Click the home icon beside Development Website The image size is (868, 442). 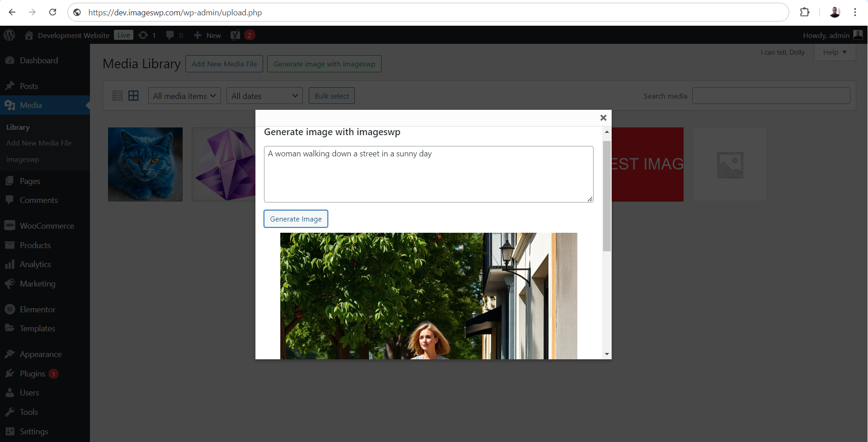[x=29, y=35]
